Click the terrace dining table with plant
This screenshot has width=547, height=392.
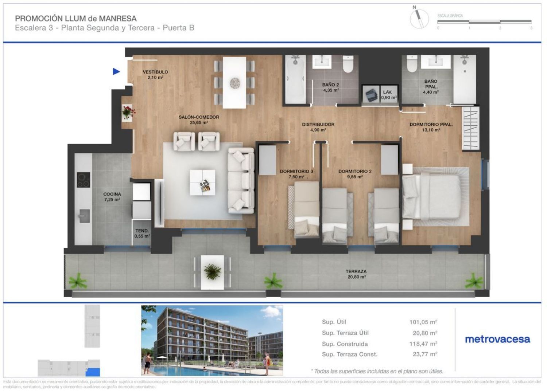click(x=212, y=272)
